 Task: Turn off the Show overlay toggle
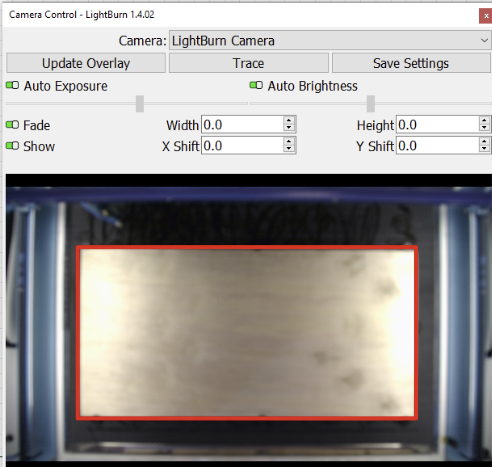coord(13,146)
